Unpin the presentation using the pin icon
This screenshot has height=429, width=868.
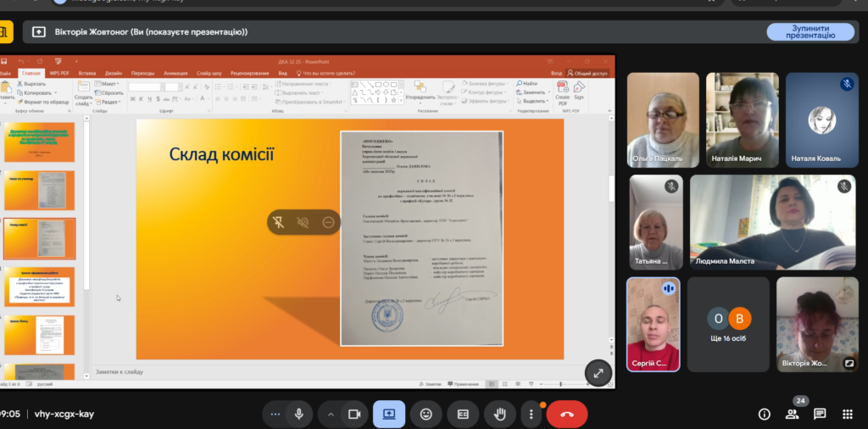tap(278, 222)
